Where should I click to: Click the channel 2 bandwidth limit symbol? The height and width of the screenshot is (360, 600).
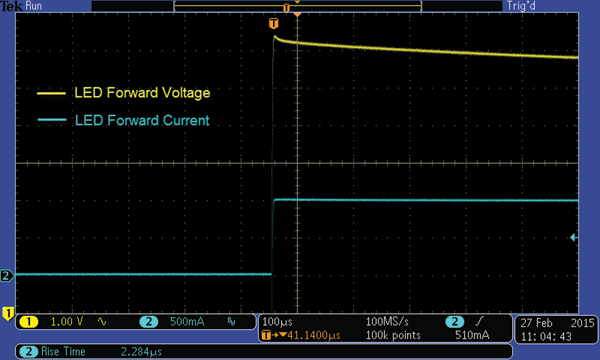coord(231,321)
